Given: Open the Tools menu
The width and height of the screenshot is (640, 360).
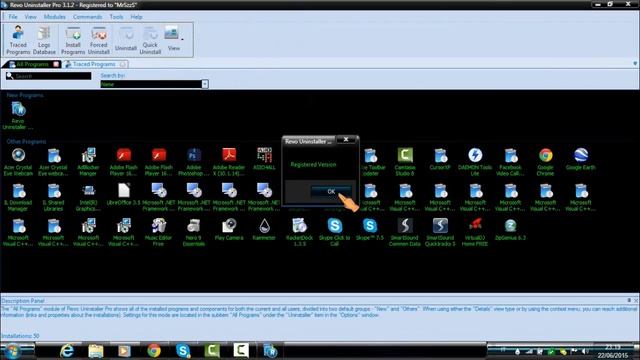Looking at the screenshot, I should tap(116, 17).
